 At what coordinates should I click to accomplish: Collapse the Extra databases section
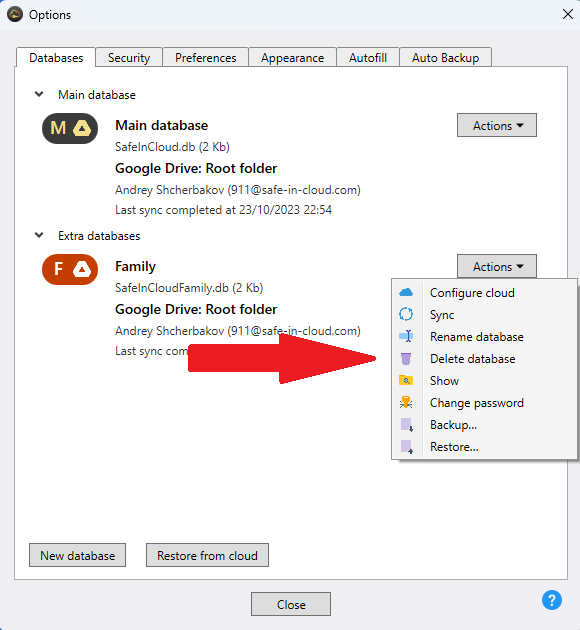39,235
